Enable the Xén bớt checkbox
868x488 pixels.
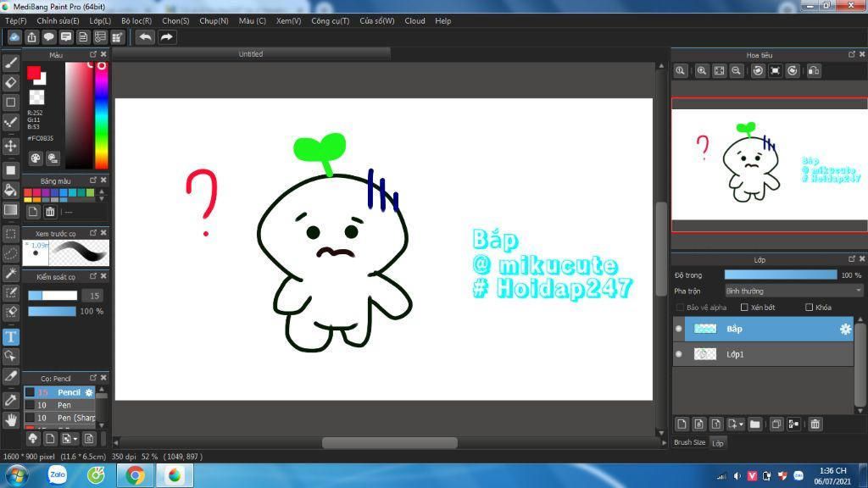744,307
